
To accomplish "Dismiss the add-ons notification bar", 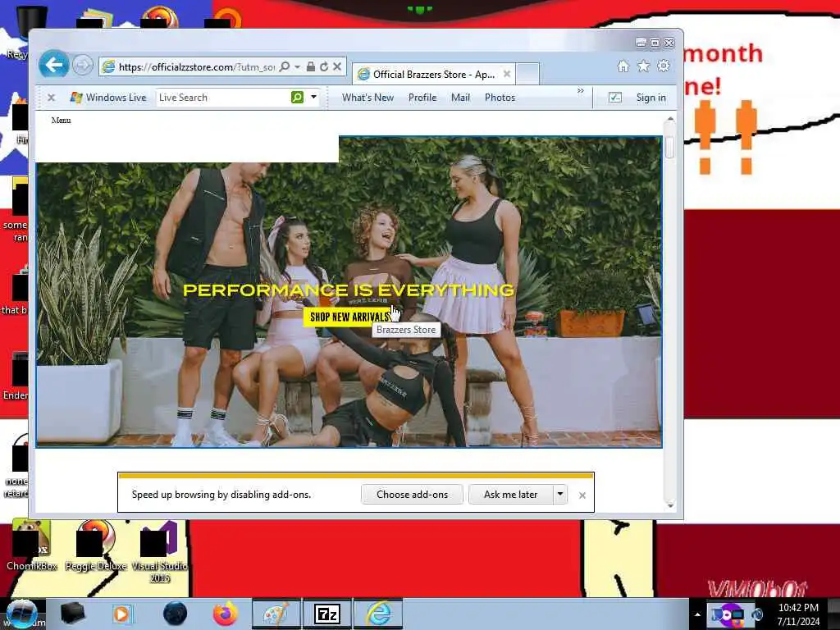I will point(582,495).
